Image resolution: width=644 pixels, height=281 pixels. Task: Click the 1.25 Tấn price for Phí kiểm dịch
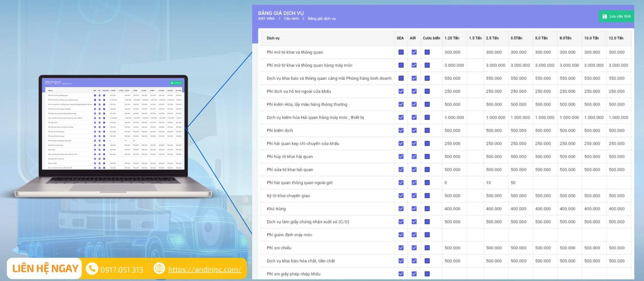coord(452,130)
